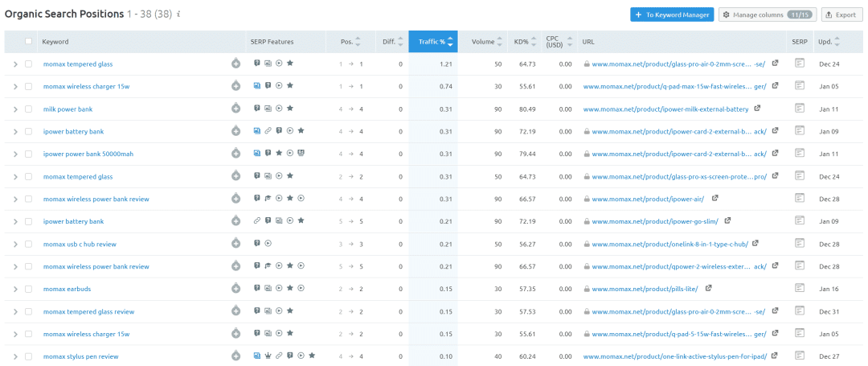868x366 pixels.
Task: Add 'momax tempered glass' to keyword manager via plus icon
Action: (235, 64)
